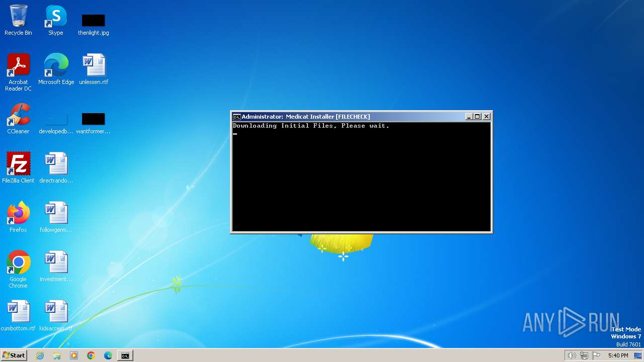Show the clock reading 5:40 PM
The image size is (644, 362).
click(x=618, y=355)
